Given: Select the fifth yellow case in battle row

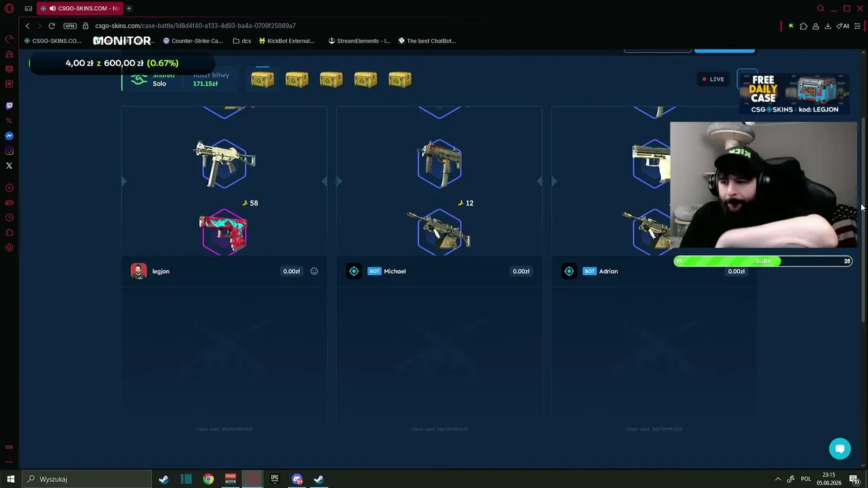Looking at the screenshot, I should 400,79.
